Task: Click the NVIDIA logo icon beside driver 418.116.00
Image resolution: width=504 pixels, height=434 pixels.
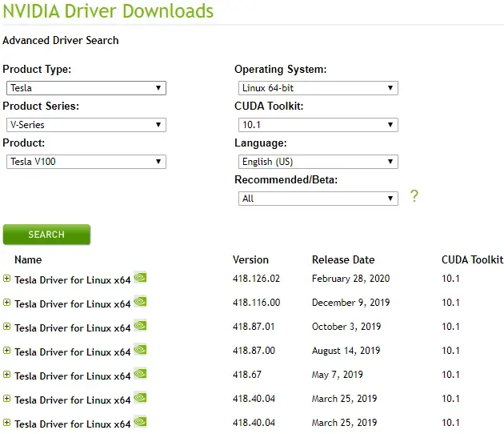Action: 140,301
